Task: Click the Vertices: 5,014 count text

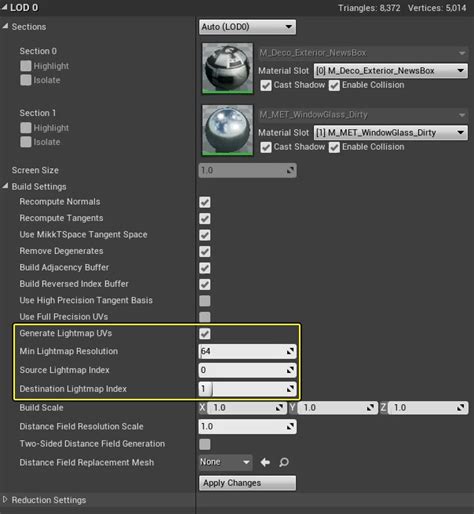Action: pyautogui.click(x=437, y=8)
